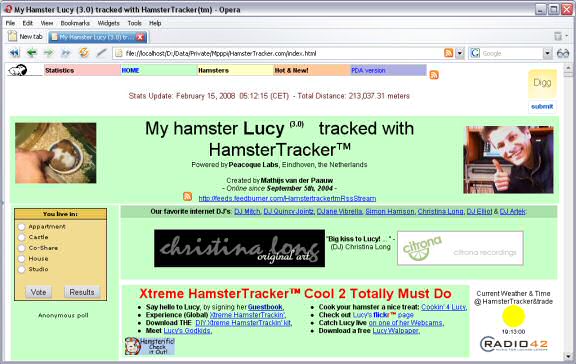Open the Hot & New! page tab

tap(312, 70)
